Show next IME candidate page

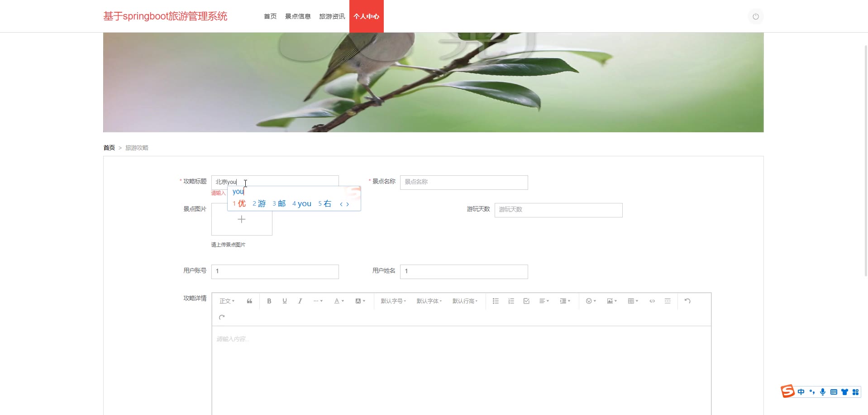point(348,204)
